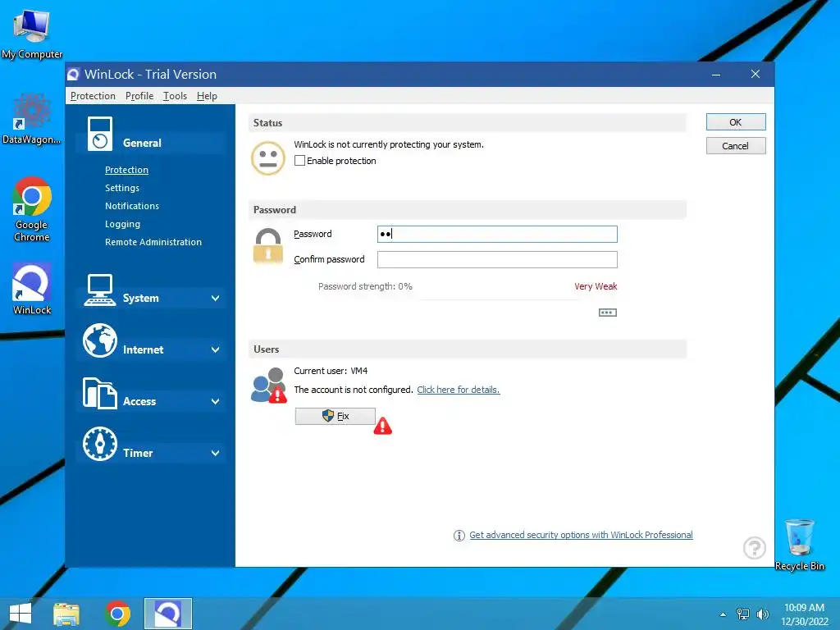The width and height of the screenshot is (840, 630).
Task: Click the neutral face status icon
Action: (268, 158)
